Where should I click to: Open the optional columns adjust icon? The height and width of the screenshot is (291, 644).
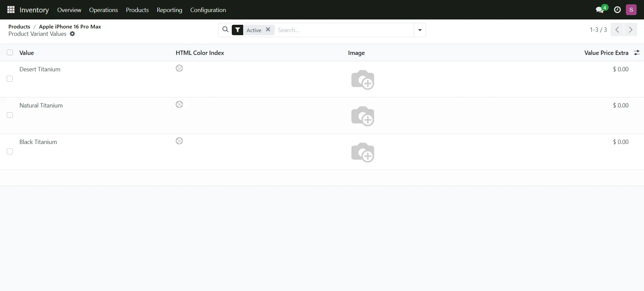(x=637, y=53)
